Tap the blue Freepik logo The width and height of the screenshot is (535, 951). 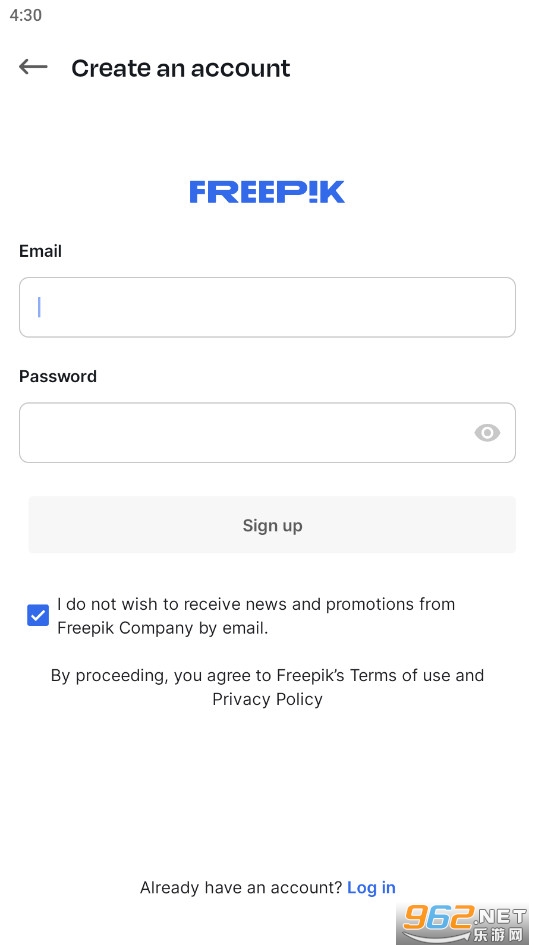[x=267, y=192]
